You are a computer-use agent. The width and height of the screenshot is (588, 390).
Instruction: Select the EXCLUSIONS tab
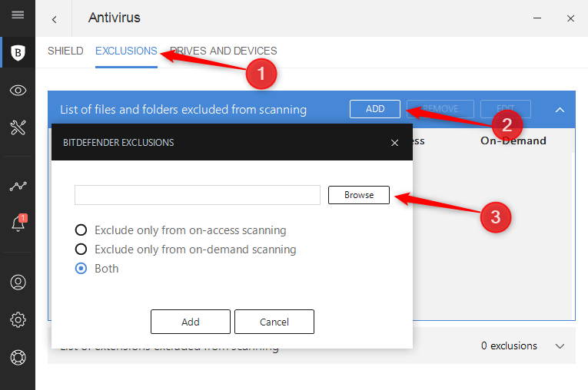(x=126, y=51)
